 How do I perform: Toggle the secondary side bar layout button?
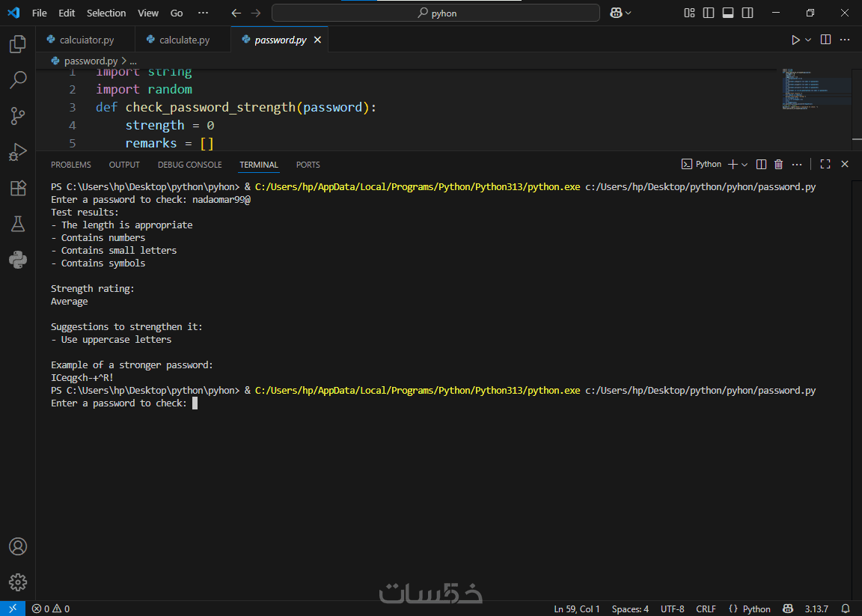748,13
